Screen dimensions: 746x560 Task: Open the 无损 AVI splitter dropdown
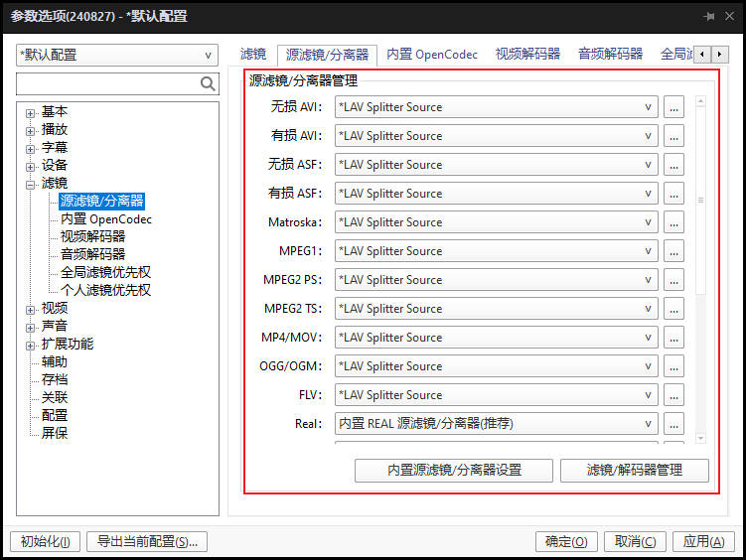497,107
